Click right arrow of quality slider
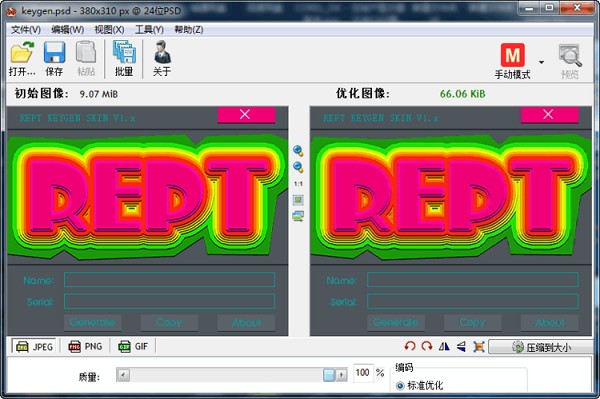Viewport: 600px width, 399px height. [x=341, y=375]
